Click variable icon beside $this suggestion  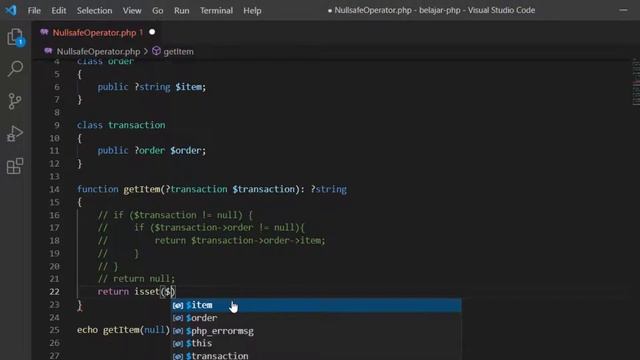point(178,343)
